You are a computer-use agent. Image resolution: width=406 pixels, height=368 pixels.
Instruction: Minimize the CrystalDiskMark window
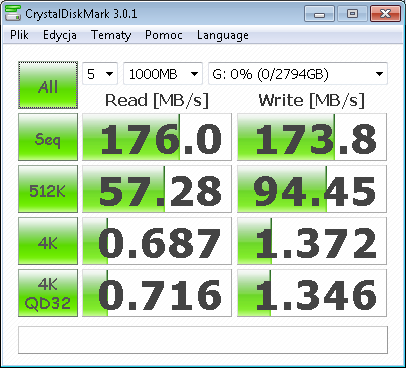tap(319, 14)
